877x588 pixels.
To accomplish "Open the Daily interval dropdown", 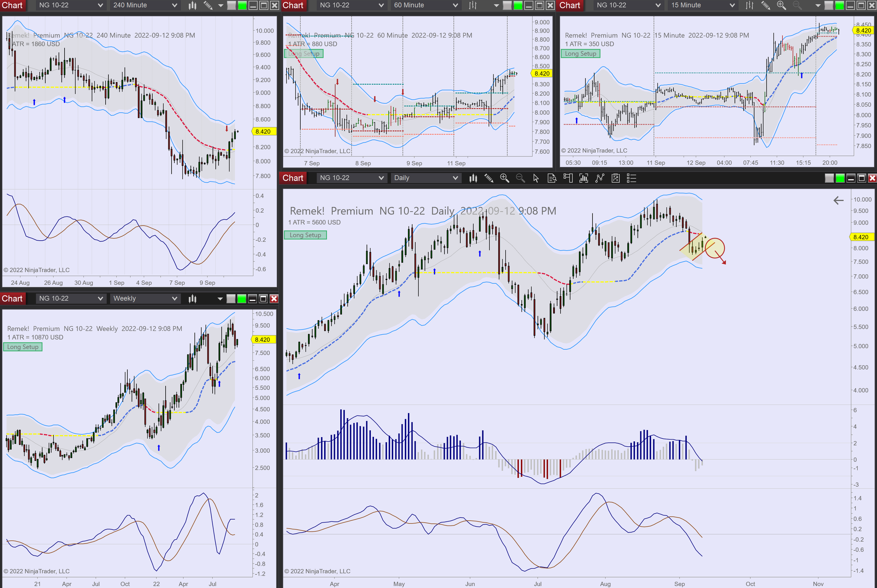I will tap(426, 178).
